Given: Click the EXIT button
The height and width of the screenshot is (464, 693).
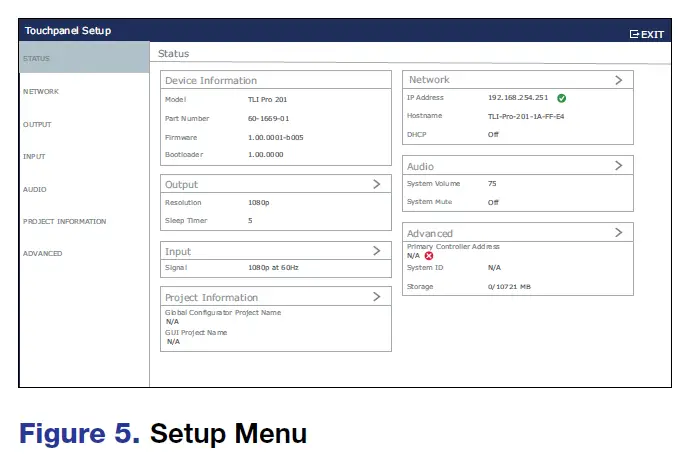Looking at the screenshot, I should 647,34.
